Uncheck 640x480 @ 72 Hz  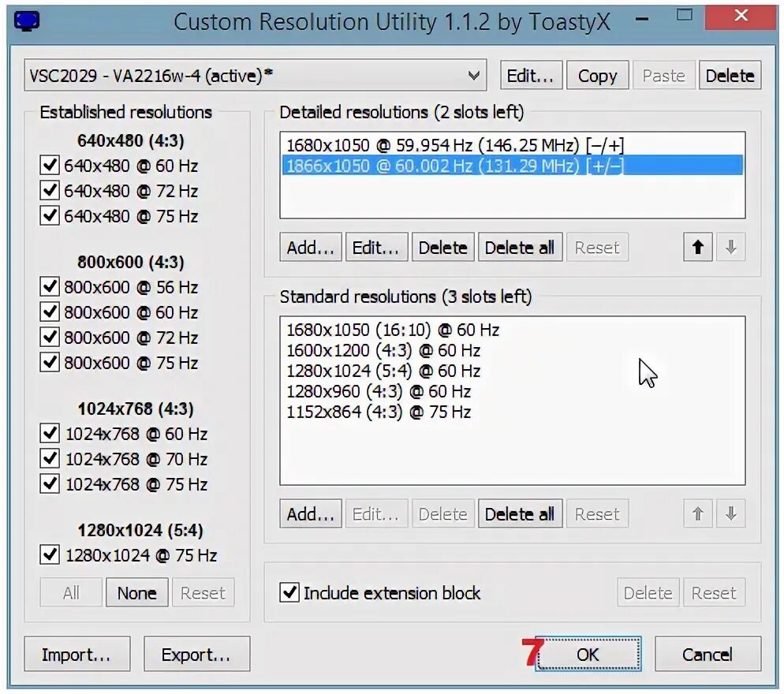[x=50, y=191]
